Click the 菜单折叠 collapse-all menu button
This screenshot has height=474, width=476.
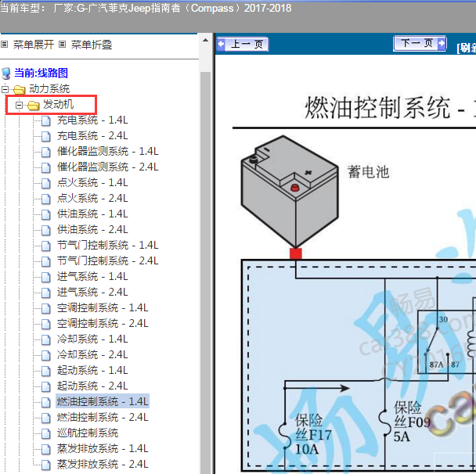[85, 45]
